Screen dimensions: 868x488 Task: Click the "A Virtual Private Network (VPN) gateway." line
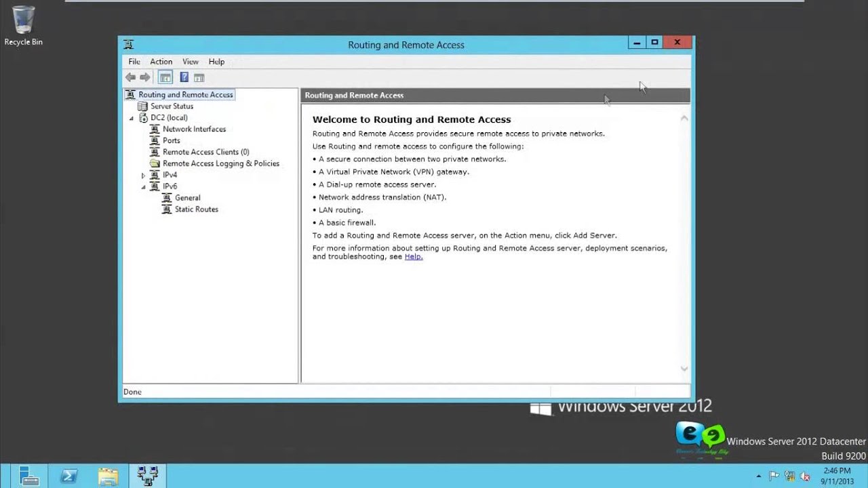393,171
